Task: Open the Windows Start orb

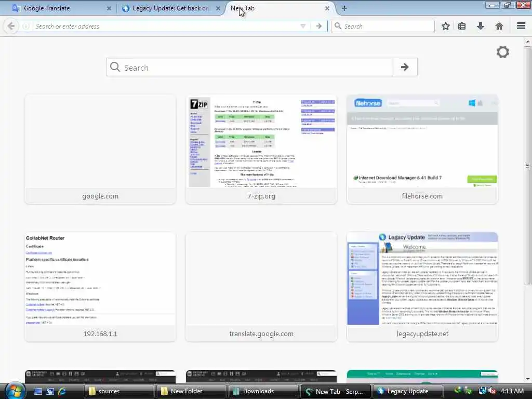Action: click(x=14, y=391)
